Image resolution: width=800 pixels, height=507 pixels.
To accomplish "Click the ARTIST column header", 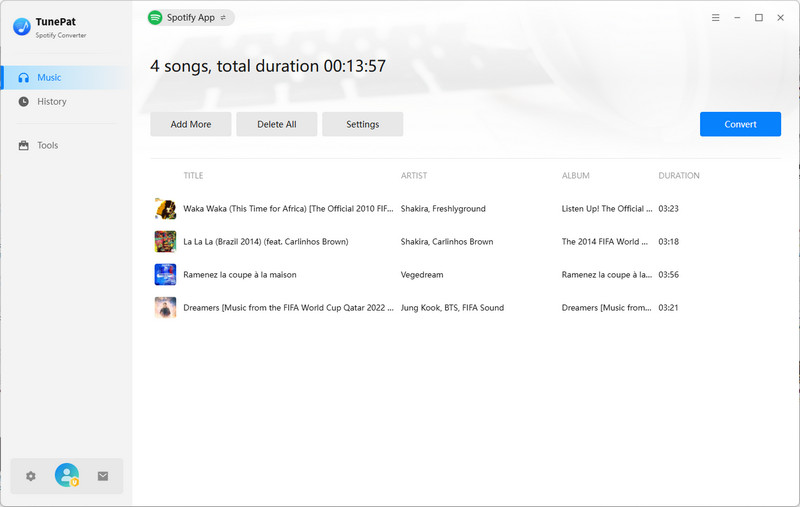I will (x=414, y=175).
